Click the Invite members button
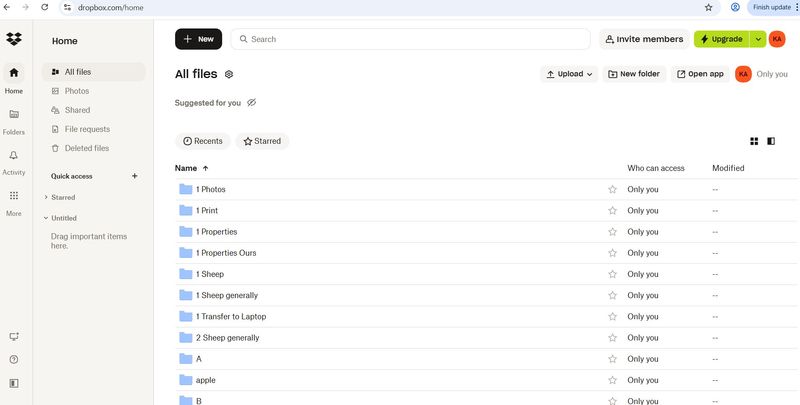Image resolution: width=800 pixels, height=405 pixels. click(642, 39)
